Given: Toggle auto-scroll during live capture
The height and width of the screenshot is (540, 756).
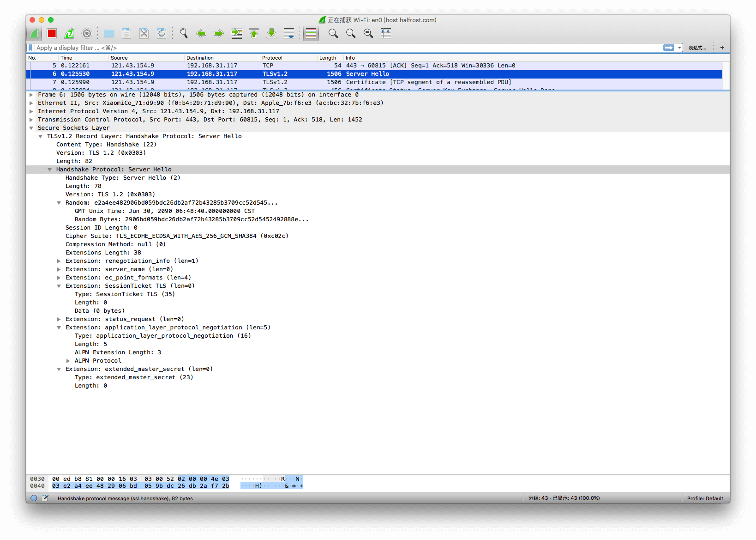Looking at the screenshot, I should 289,33.
